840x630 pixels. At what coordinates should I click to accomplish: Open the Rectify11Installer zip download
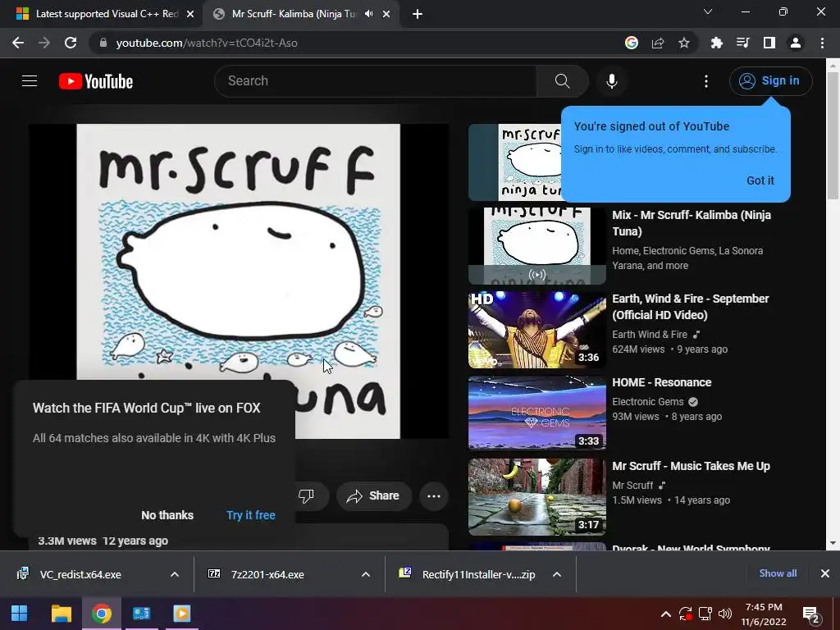[478, 574]
